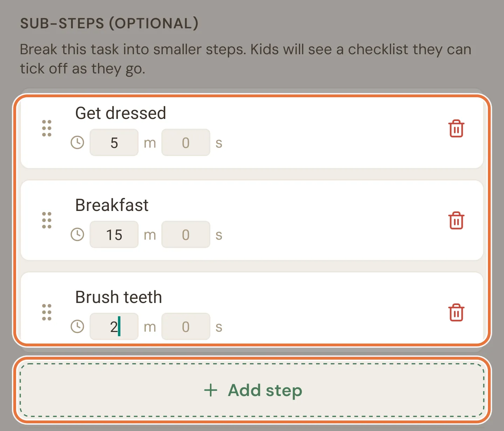The image size is (504, 431).
Task: Edit seconds field of Get dressed
Action: pyautogui.click(x=186, y=143)
